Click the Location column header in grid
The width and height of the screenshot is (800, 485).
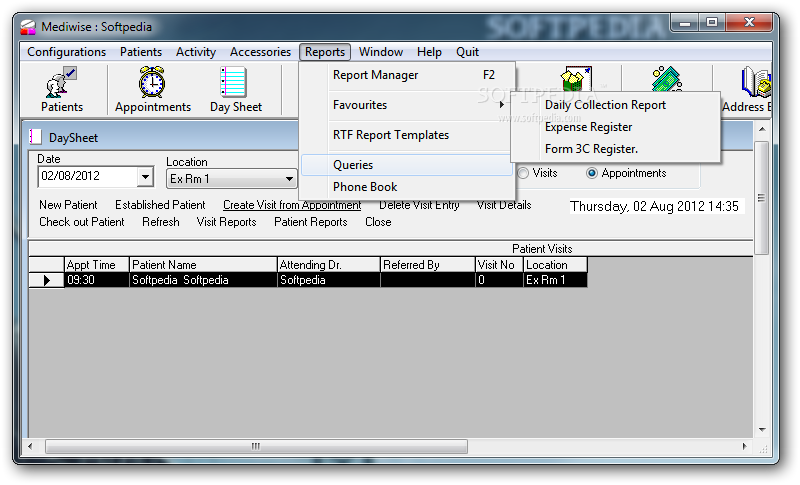[x=555, y=265]
